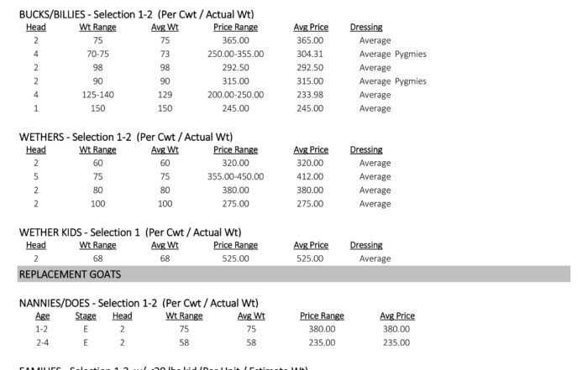Click the 304.31 average price cell
This screenshot has width=588, height=370.
coord(310,54)
